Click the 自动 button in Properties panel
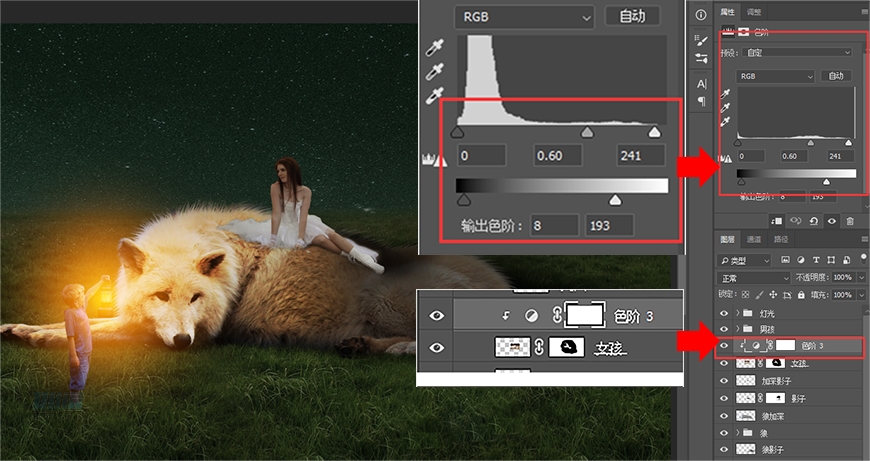 pyautogui.click(x=836, y=76)
